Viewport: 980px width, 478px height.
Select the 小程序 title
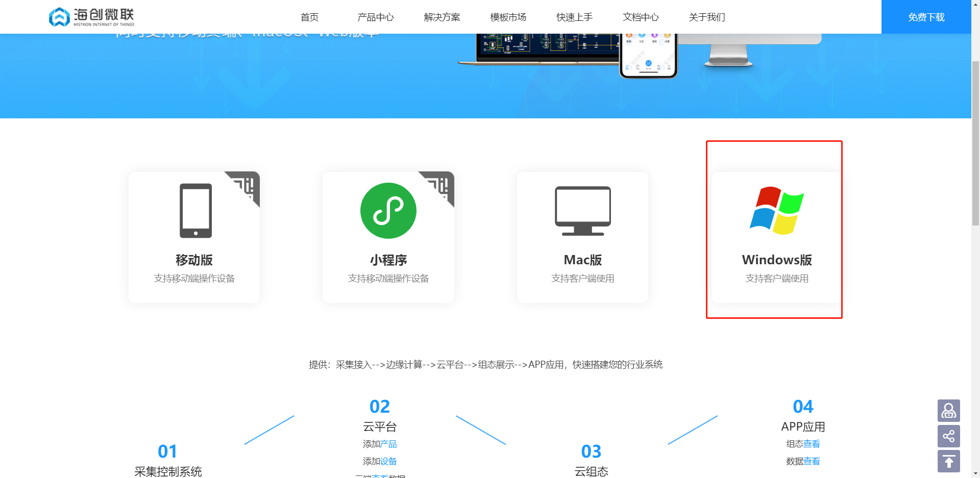(x=388, y=260)
